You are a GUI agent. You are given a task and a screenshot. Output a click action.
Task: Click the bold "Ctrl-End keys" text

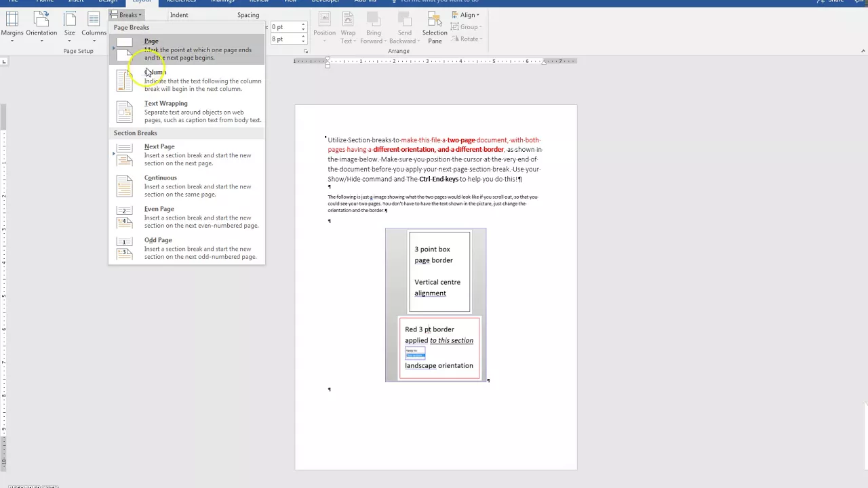tap(439, 180)
